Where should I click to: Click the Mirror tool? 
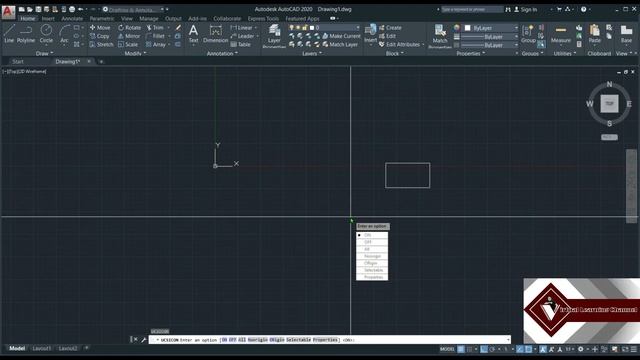coord(129,36)
